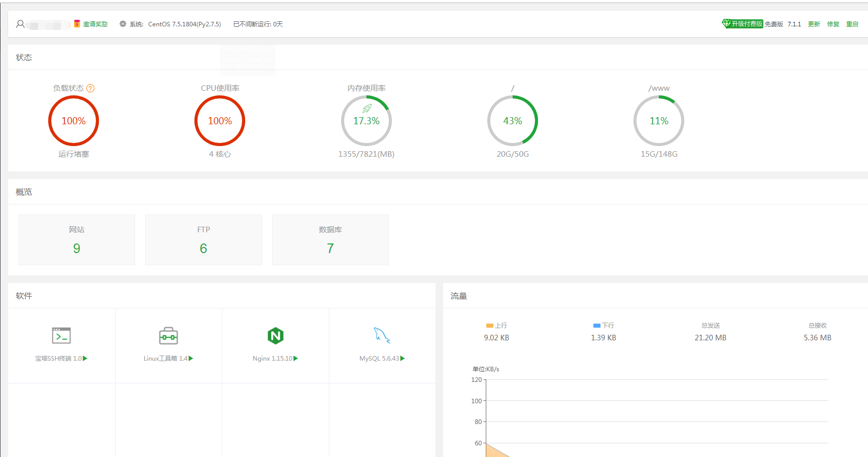Click the CPU使用率 100% gauge
The image size is (868, 457).
click(x=220, y=121)
